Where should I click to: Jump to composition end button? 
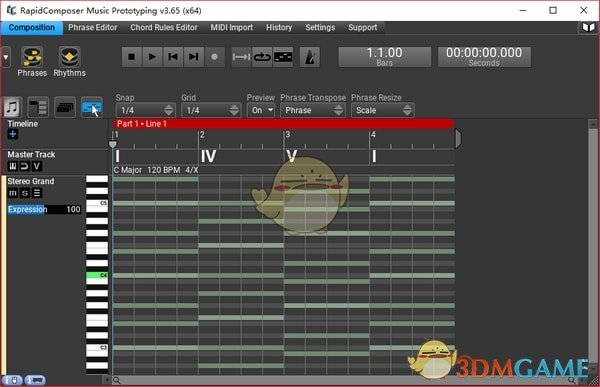(x=194, y=57)
